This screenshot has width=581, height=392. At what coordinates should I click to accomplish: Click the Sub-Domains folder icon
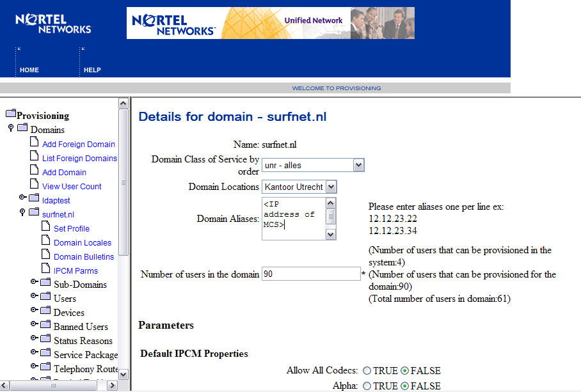[x=45, y=282]
